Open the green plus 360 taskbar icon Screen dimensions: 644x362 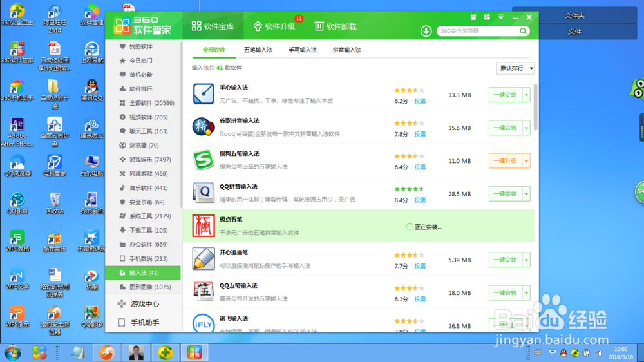point(165,352)
